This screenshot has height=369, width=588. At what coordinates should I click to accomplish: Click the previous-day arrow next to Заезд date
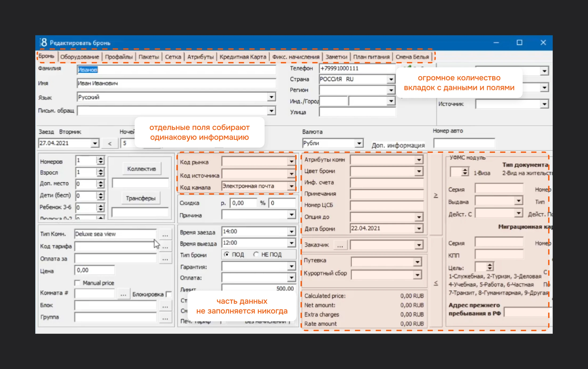coord(110,143)
